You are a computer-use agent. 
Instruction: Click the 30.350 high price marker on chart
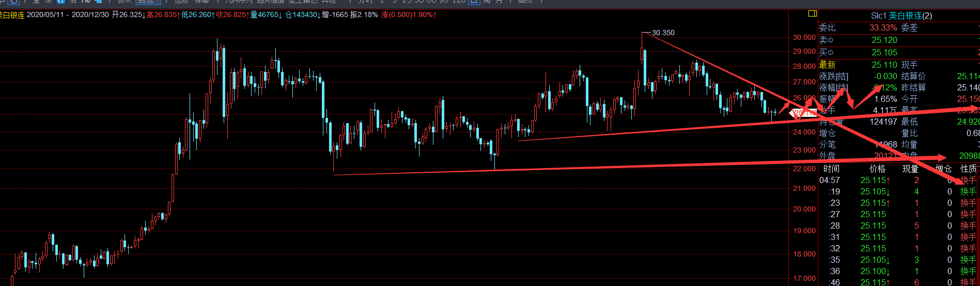[x=663, y=33]
